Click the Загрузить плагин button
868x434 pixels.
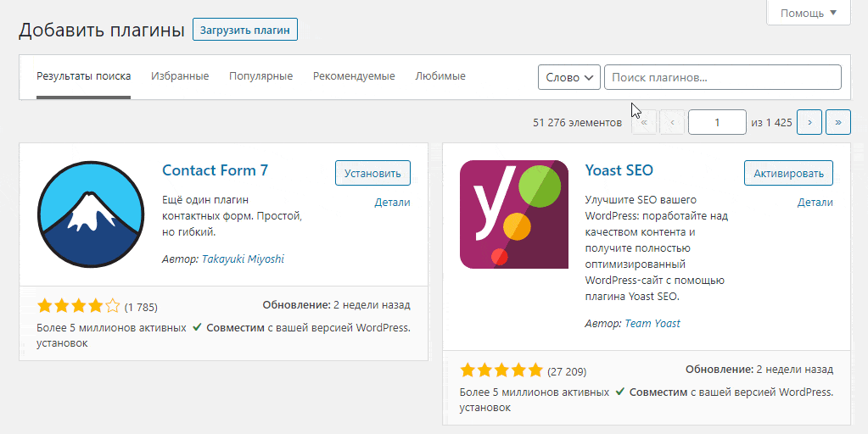[244, 30]
